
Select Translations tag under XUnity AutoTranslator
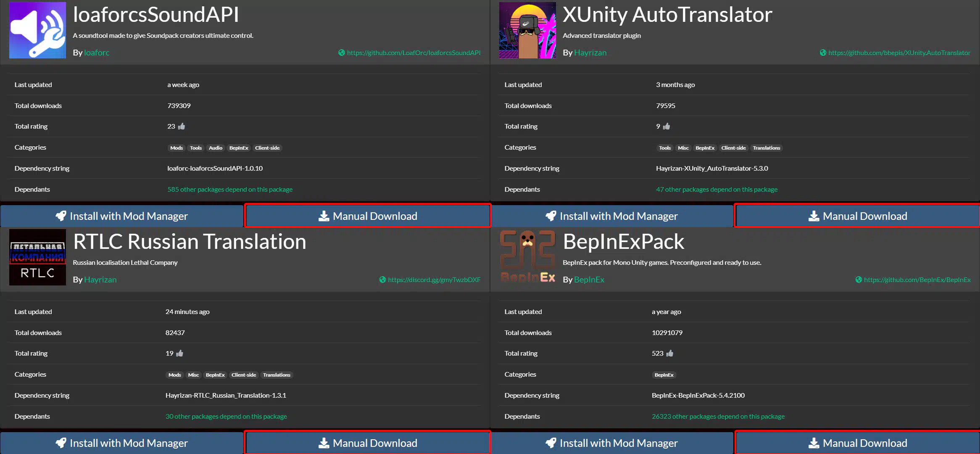(766, 148)
